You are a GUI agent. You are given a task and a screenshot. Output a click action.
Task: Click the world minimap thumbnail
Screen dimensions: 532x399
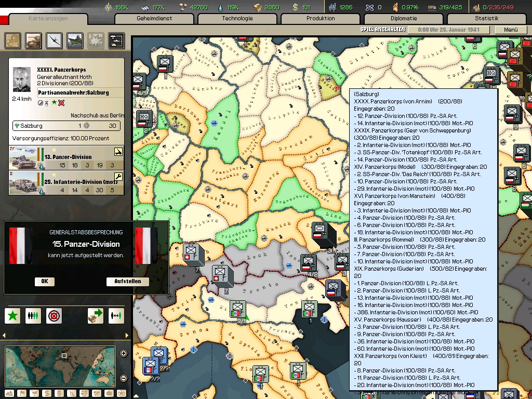point(60,366)
